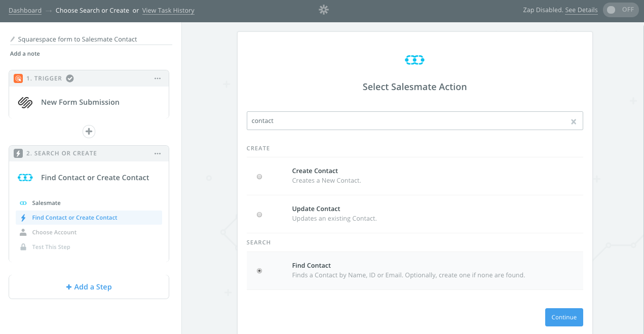Viewport: 644px width, 334px height.
Task: Click the person icon beside Choose Account
Action: click(x=23, y=232)
